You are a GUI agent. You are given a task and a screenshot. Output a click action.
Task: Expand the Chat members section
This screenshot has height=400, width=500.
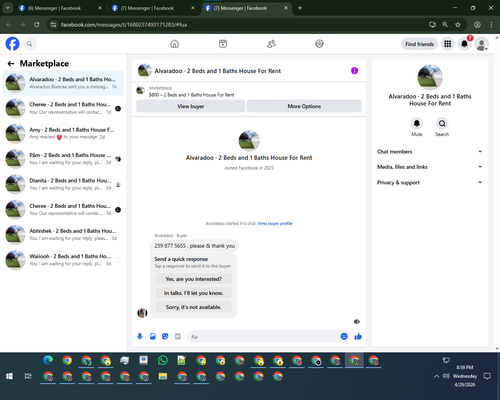429,152
